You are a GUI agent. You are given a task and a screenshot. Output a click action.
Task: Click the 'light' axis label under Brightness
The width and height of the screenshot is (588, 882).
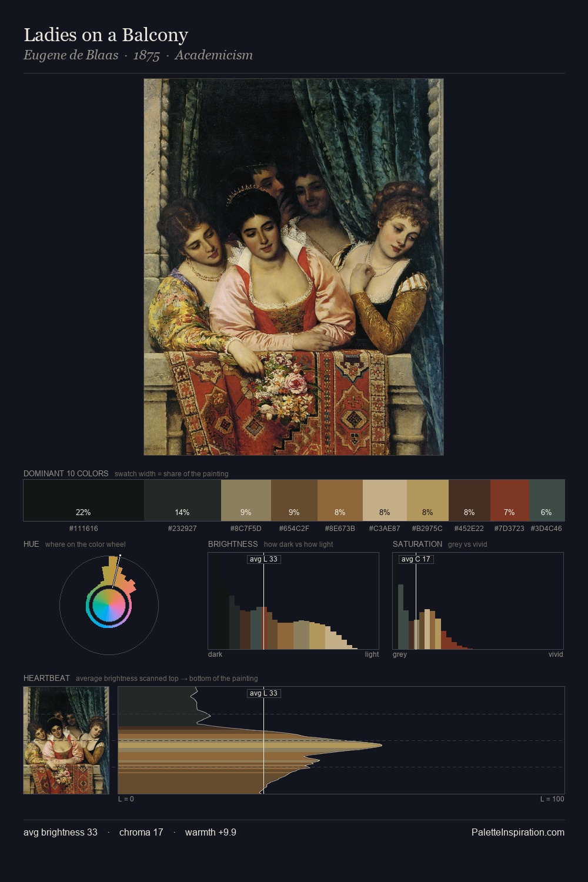pyautogui.click(x=372, y=654)
